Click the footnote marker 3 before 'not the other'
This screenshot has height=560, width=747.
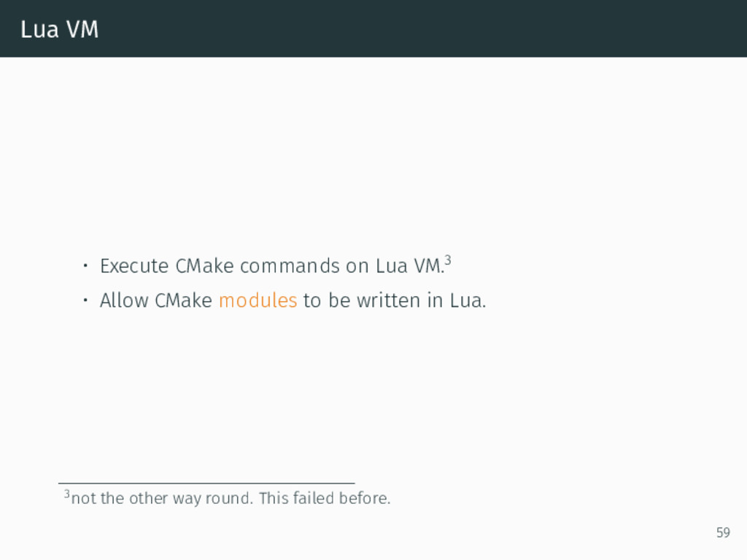click(x=66, y=494)
